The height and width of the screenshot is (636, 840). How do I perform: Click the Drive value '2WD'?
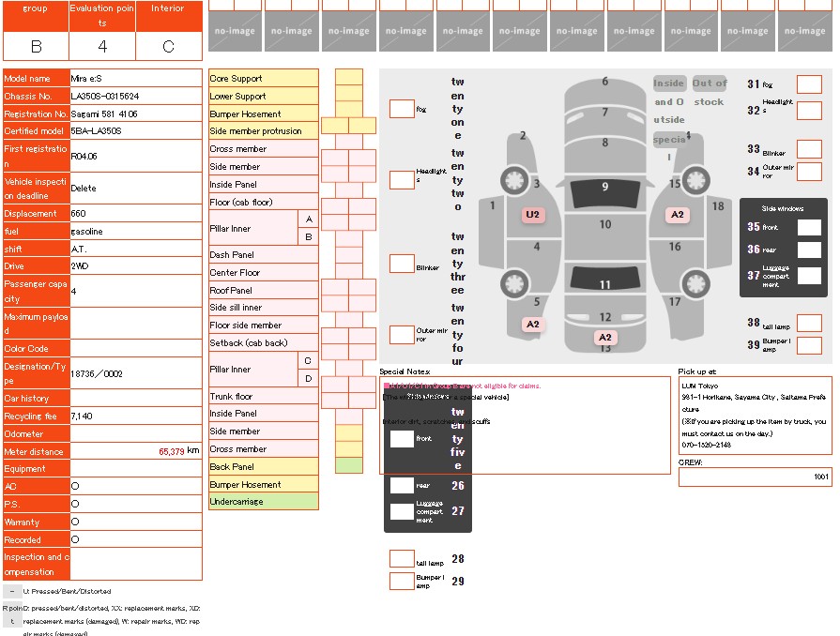pyautogui.click(x=80, y=266)
